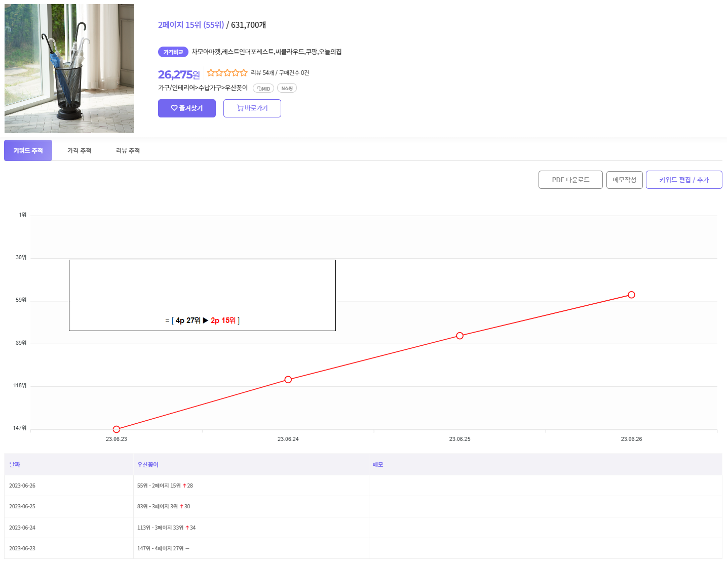Open the N쇼핑 badge link
Viewport: 728px width, 565px height.
(287, 89)
